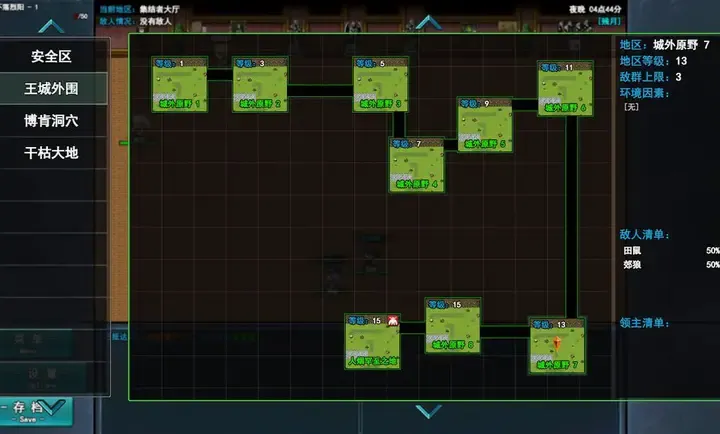Screen dimensions: 720x434
Task: Open the 博肯洞穴 region tab
Action: click(51, 121)
